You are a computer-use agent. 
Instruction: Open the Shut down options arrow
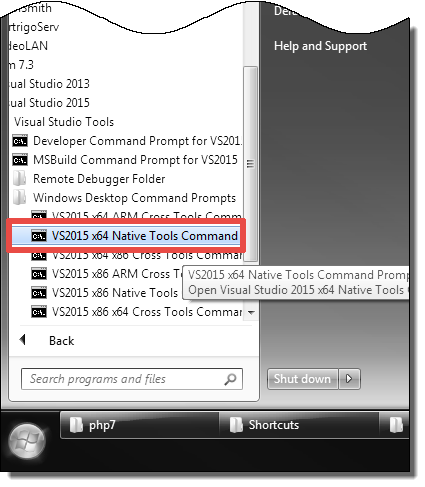(349, 379)
